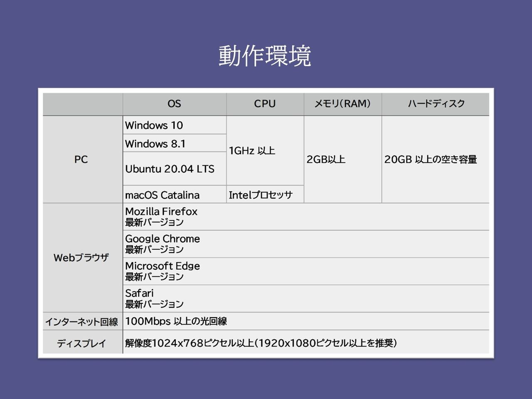This screenshot has height=399, width=532.
Task: Select the CPU column header
Action: (x=265, y=104)
